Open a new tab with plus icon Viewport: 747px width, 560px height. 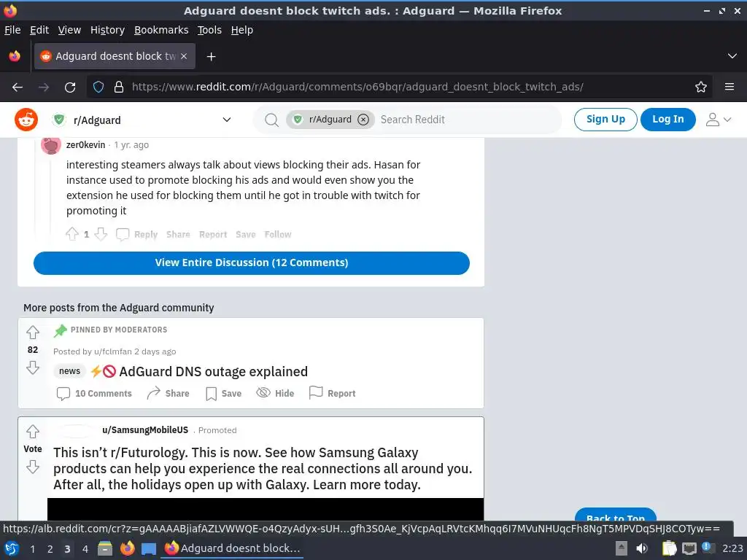point(211,57)
